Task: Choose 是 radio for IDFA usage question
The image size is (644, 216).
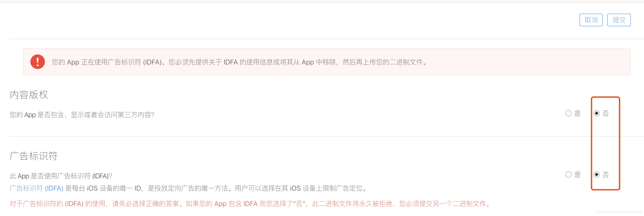Action: pyautogui.click(x=568, y=174)
